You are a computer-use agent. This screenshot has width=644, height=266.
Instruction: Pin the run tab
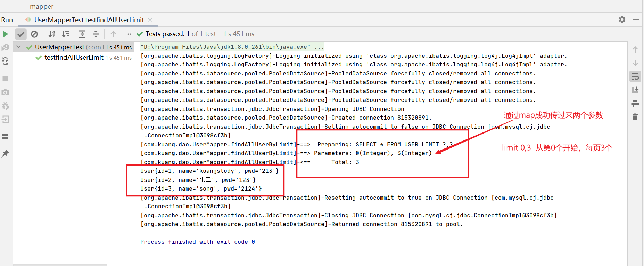tap(5, 153)
